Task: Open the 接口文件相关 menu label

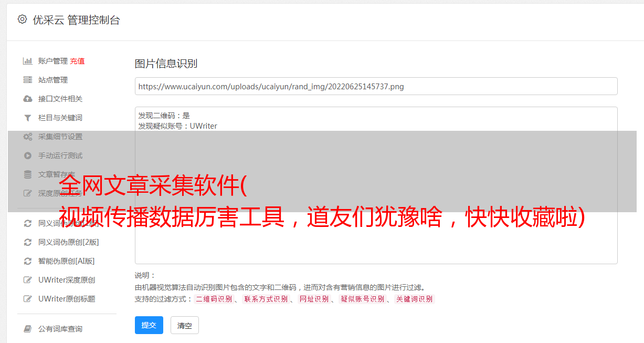Action: click(x=60, y=99)
